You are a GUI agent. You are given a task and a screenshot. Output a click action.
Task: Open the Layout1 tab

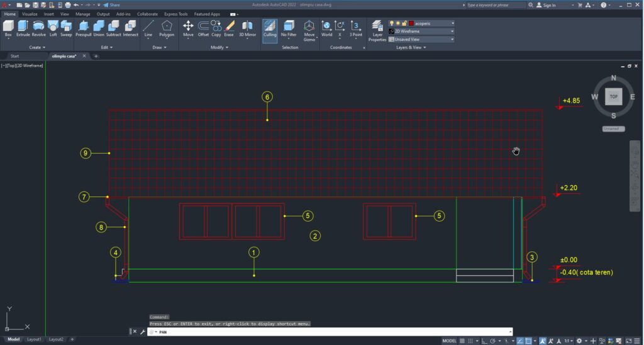tap(33, 339)
